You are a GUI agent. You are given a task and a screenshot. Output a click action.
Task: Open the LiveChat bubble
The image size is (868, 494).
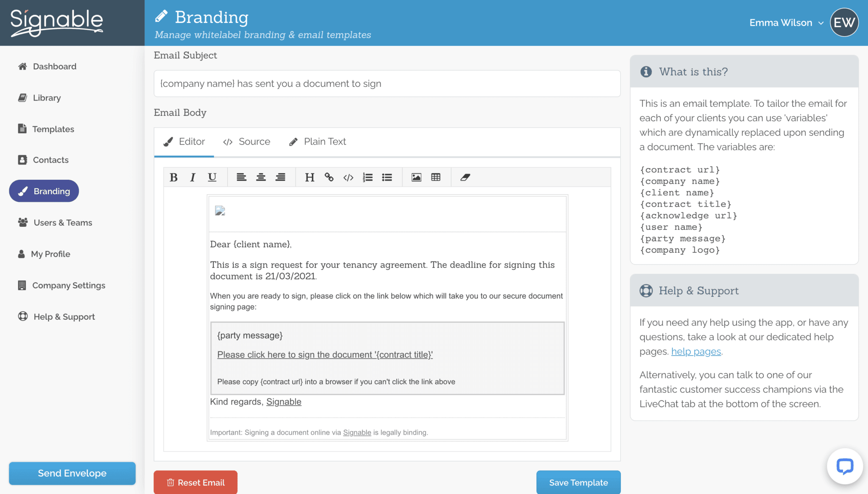point(844,466)
